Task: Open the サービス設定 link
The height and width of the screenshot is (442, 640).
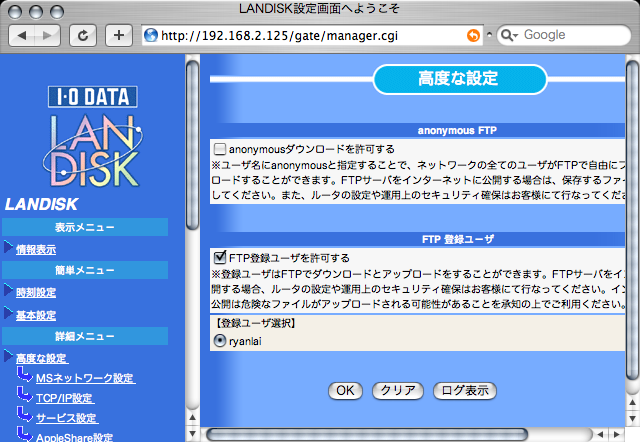Action: coord(67,418)
